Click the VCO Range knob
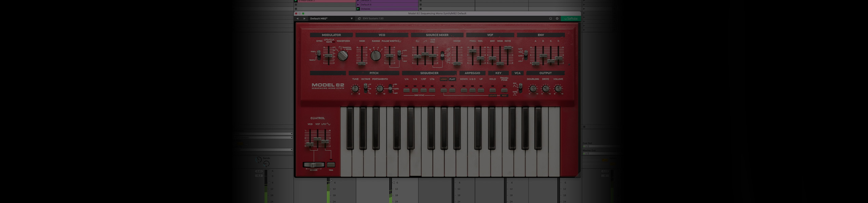The height and width of the screenshot is (203, 868). 375,55
